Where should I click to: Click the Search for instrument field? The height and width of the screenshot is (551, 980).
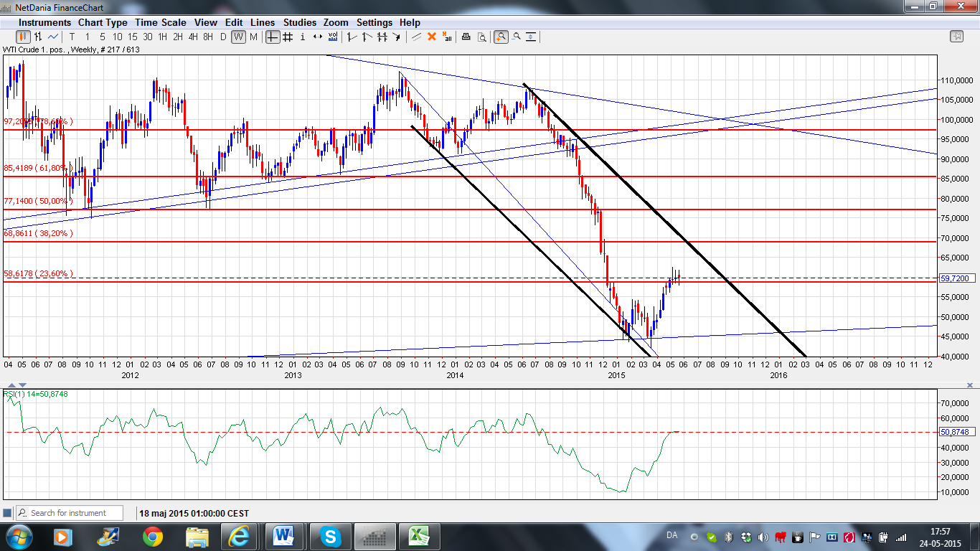[x=70, y=513]
